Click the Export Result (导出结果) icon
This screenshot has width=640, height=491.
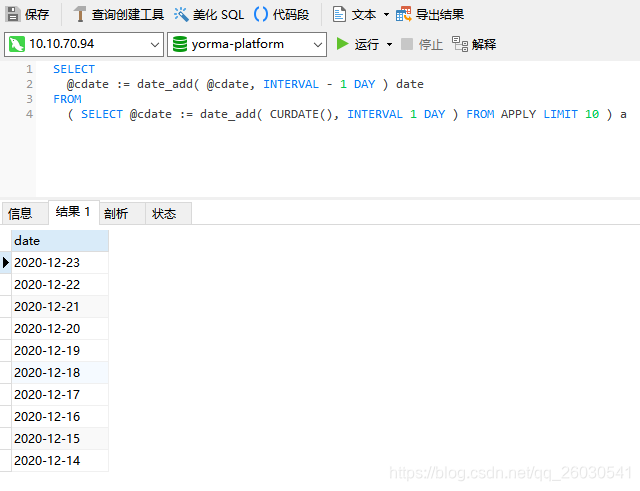point(404,14)
